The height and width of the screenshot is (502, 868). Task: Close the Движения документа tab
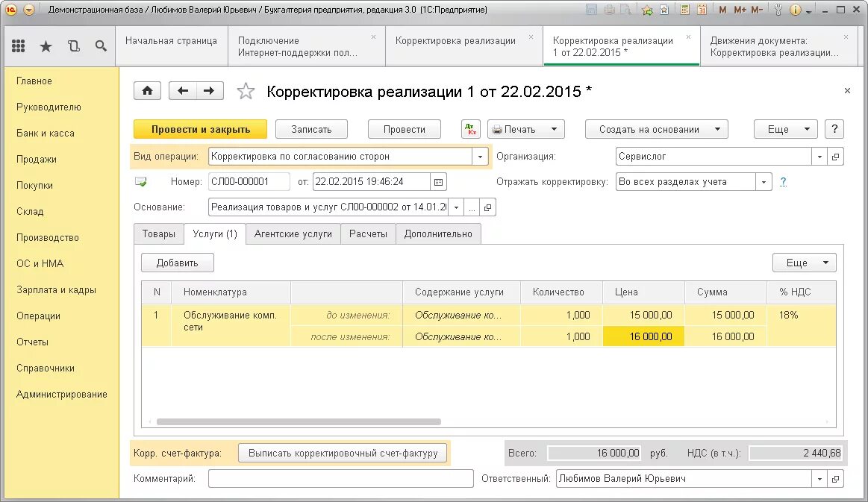tap(846, 37)
